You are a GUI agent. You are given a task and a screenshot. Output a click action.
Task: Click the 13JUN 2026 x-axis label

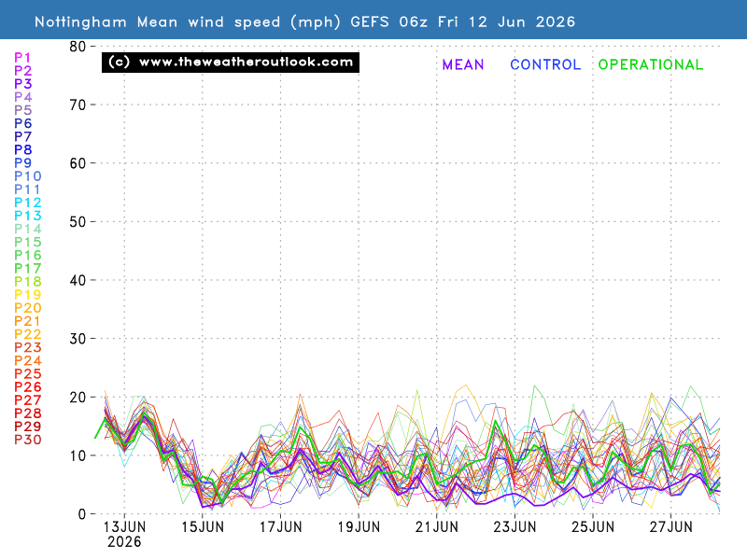tap(124, 534)
